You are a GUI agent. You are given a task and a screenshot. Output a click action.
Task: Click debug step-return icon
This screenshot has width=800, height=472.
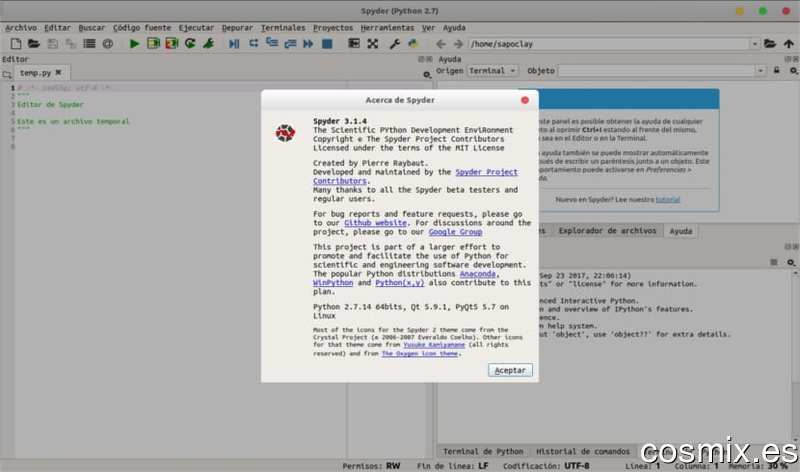pos(290,44)
